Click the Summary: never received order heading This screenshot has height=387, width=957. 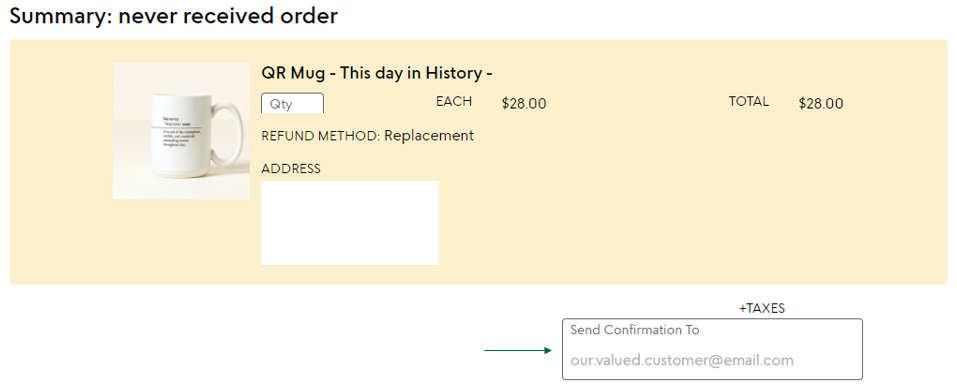173,16
